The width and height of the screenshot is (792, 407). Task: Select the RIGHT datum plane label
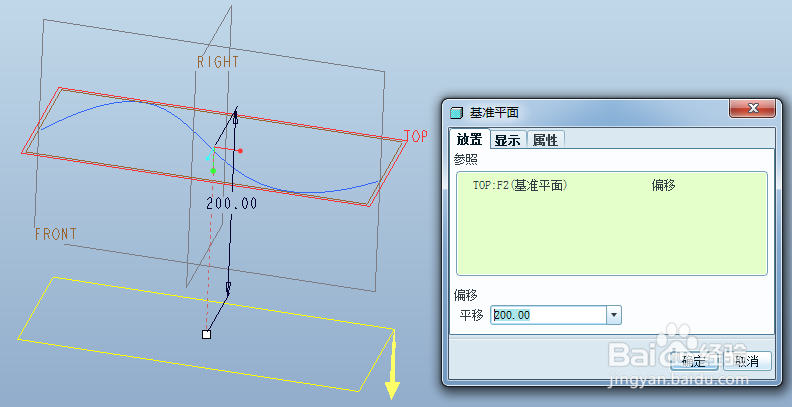[218, 62]
